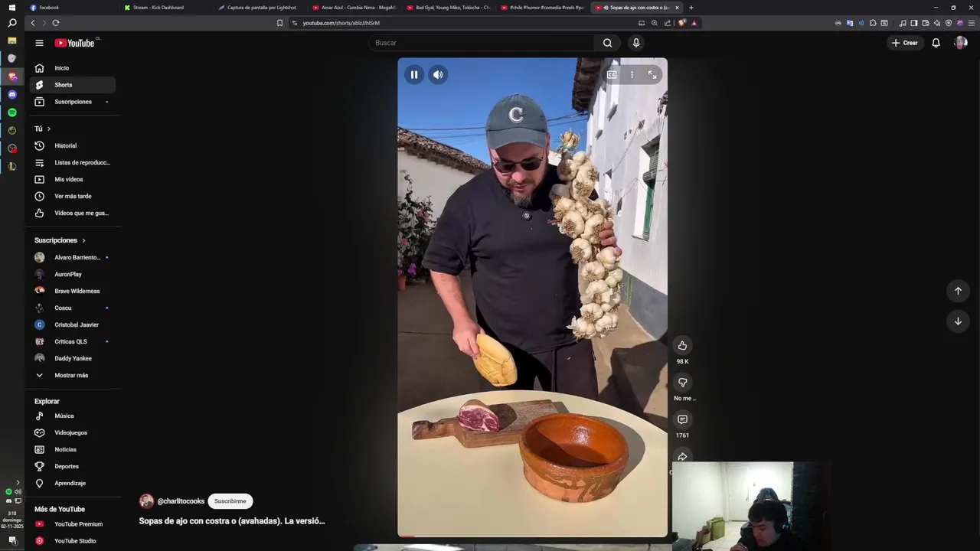Open Coscu channel
Screen dimensions: 980x551
click(72, 308)
